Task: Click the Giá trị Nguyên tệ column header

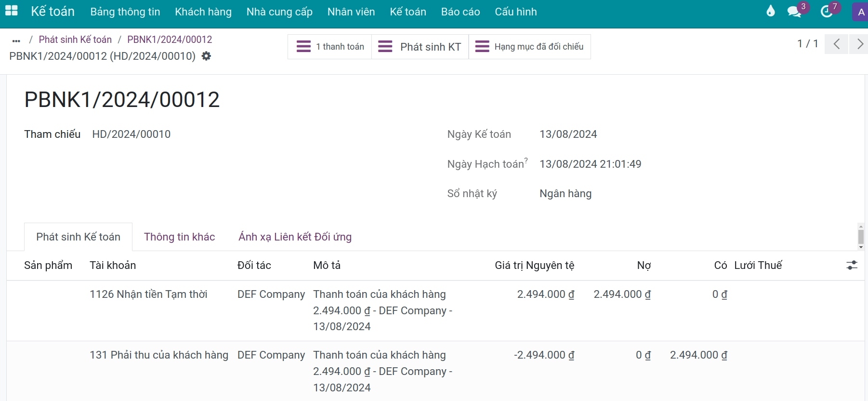Action: 535,266
